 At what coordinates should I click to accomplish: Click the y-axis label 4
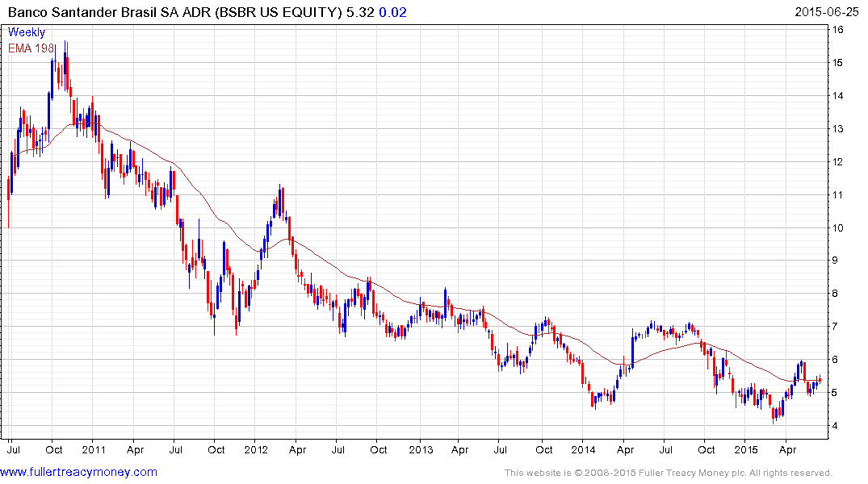click(x=836, y=425)
